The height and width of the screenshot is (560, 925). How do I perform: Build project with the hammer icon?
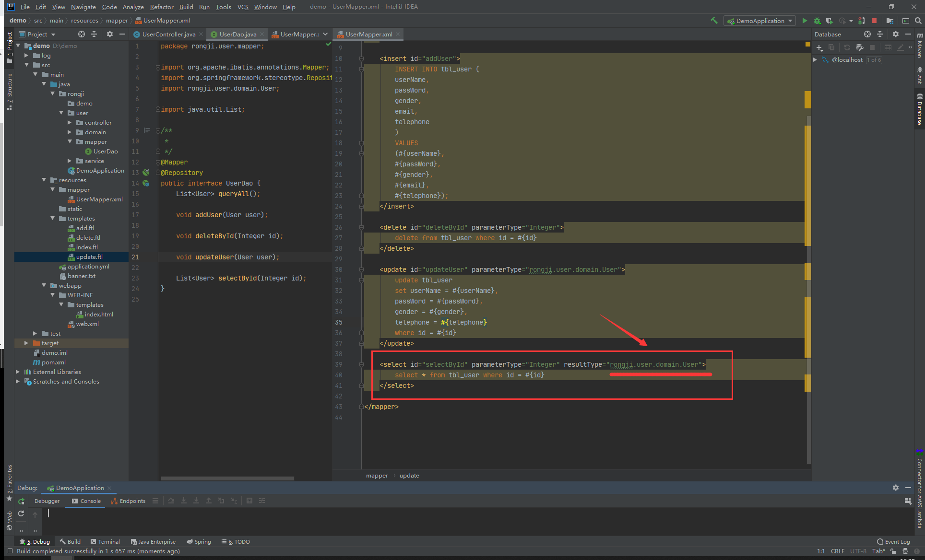click(x=714, y=21)
